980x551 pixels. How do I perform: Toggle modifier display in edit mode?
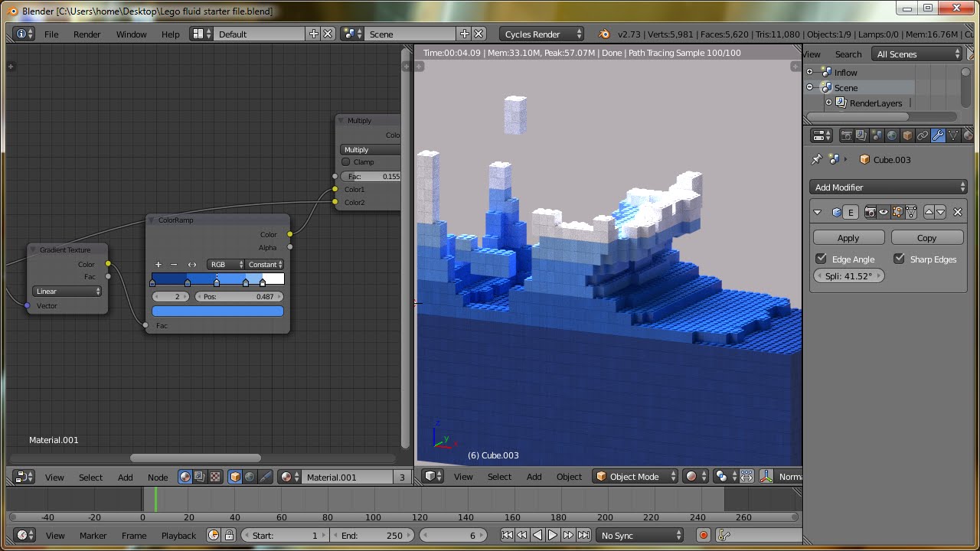[897, 212]
